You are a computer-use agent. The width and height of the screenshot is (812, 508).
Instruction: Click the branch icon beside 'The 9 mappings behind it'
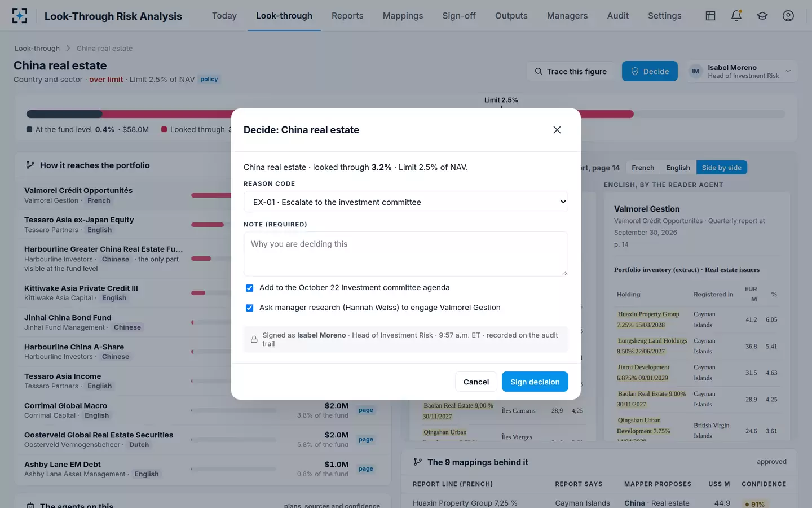[x=418, y=462]
